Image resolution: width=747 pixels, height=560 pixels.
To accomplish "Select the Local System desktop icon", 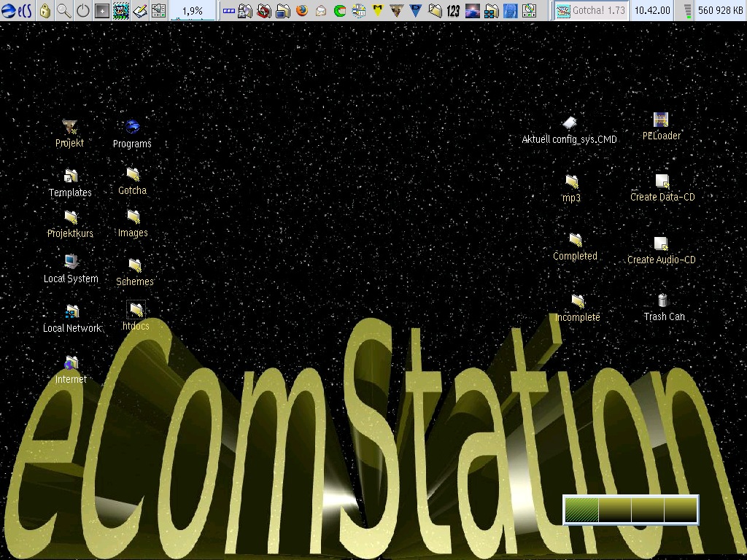I will (x=71, y=262).
